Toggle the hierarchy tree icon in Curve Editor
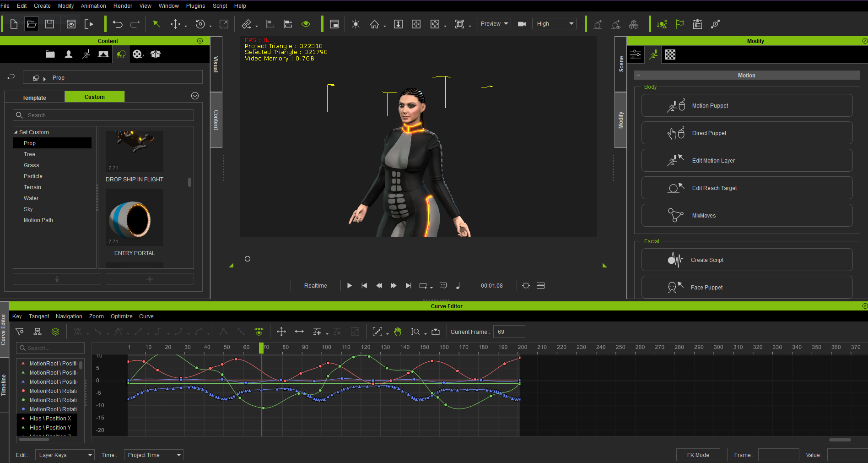The width and height of the screenshot is (868, 463). 38,332
